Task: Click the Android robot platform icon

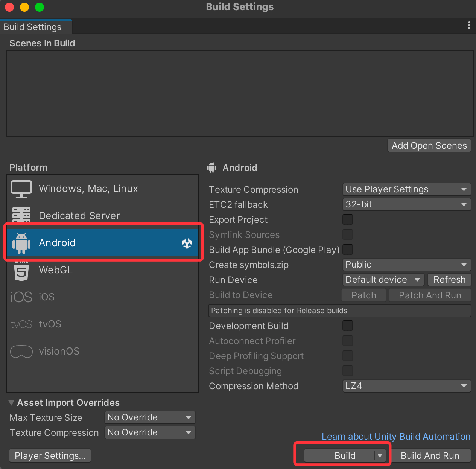Action: coord(21,243)
